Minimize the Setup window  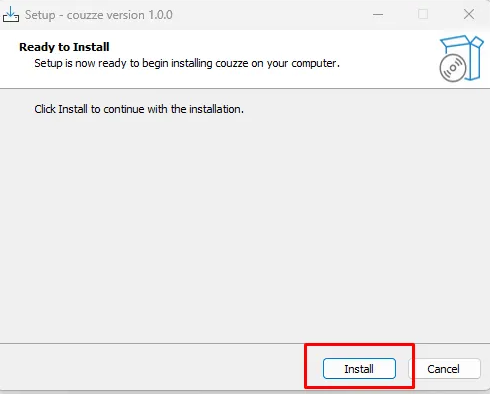click(x=378, y=14)
